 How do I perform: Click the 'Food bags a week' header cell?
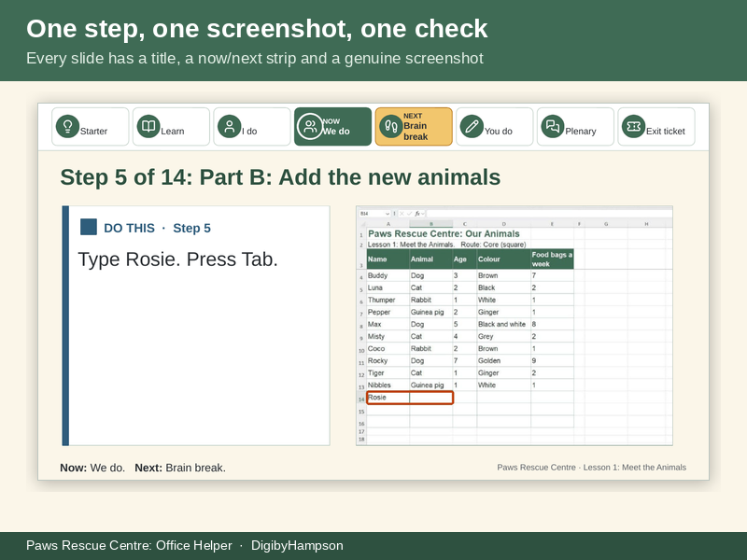tap(552, 259)
